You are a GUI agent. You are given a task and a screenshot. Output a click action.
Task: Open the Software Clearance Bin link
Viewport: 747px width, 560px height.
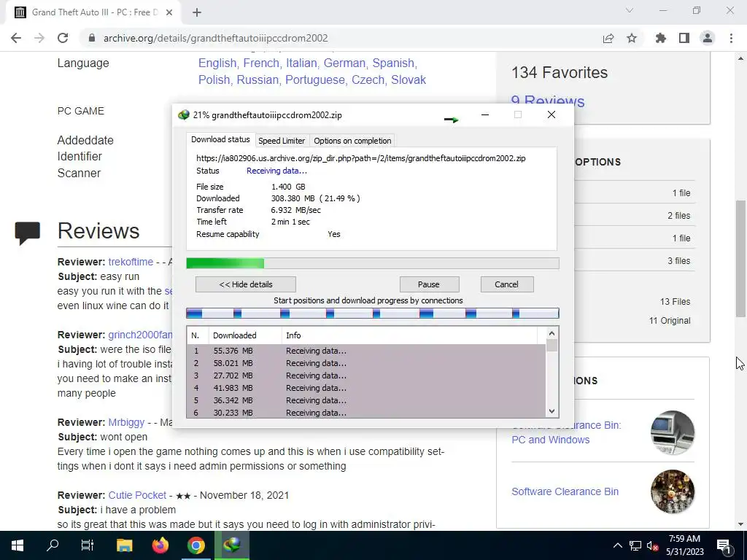(x=565, y=491)
